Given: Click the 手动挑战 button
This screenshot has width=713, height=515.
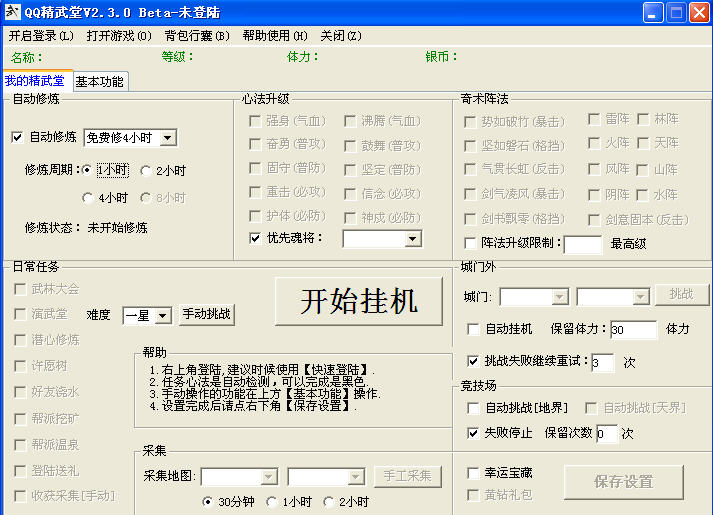Looking at the screenshot, I should tap(207, 314).
